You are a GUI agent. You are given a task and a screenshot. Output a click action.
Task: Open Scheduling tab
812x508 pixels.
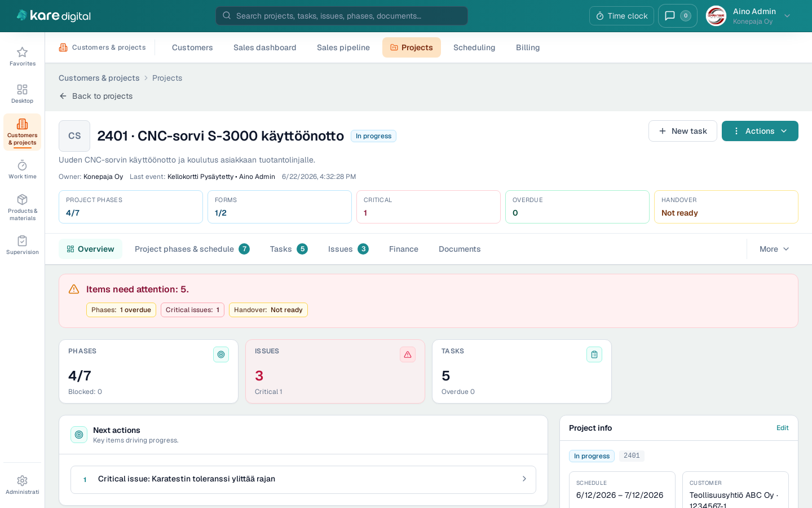tap(474, 47)
